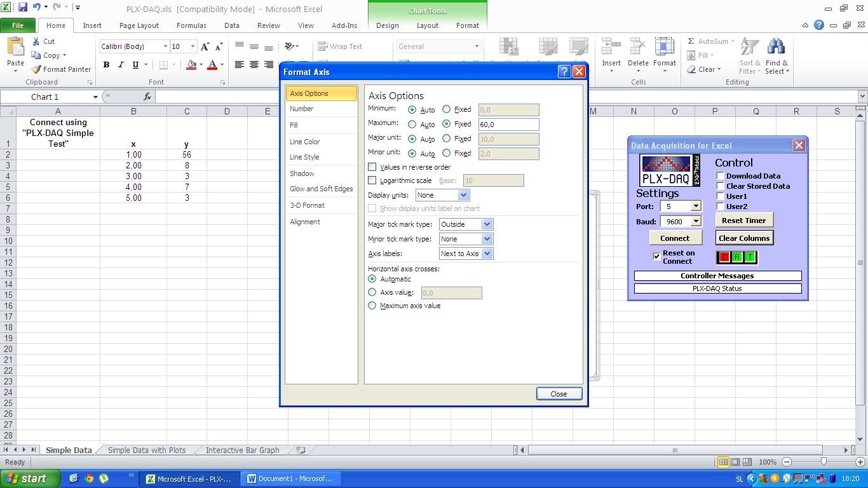Click the Paste icon in Clipboard group

(x=15, y=47)
